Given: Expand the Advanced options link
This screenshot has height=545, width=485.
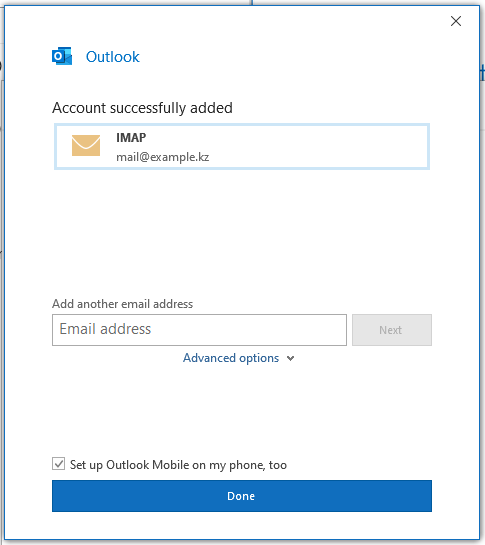Looking at the screenshot, I should coord(231,358).
